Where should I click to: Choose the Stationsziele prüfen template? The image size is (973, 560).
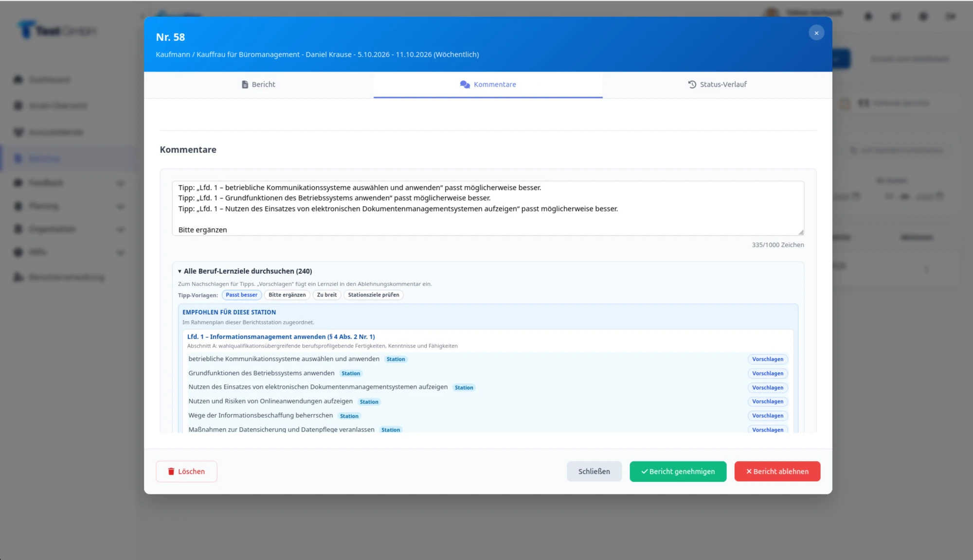click(374, 295)
